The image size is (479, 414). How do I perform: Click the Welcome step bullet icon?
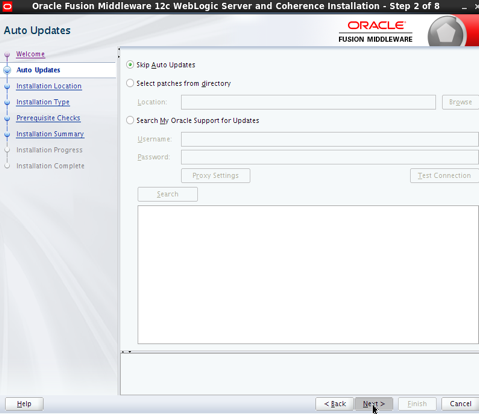[x=7, y=54]
